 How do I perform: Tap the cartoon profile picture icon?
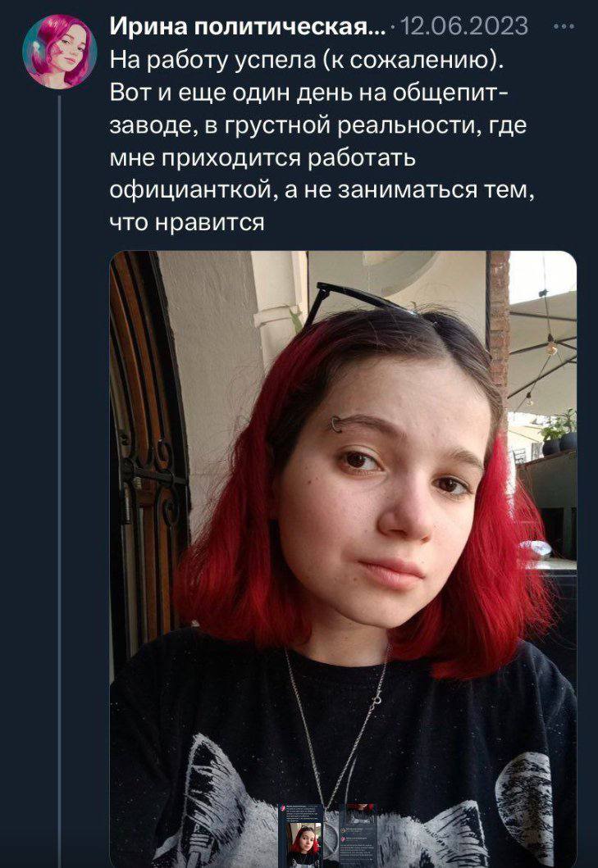(x=60, y=52)
